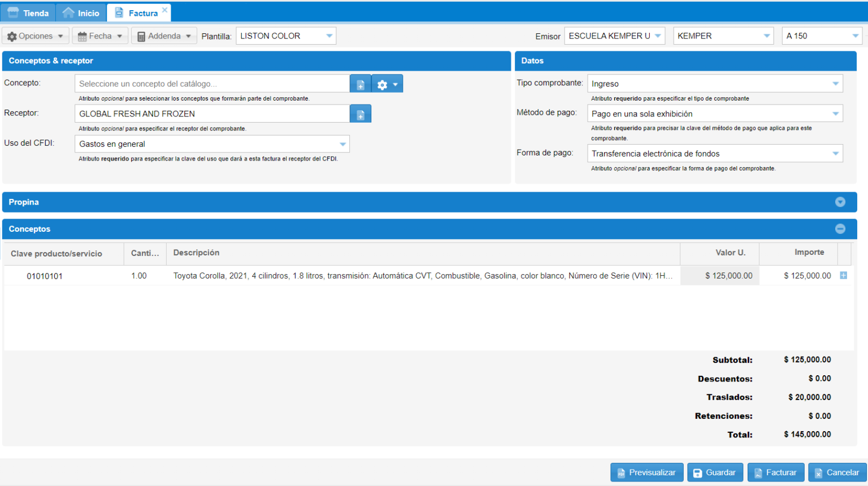Open the gear settings menu next to Concepto
868x486 pixels.
[387, 84]
